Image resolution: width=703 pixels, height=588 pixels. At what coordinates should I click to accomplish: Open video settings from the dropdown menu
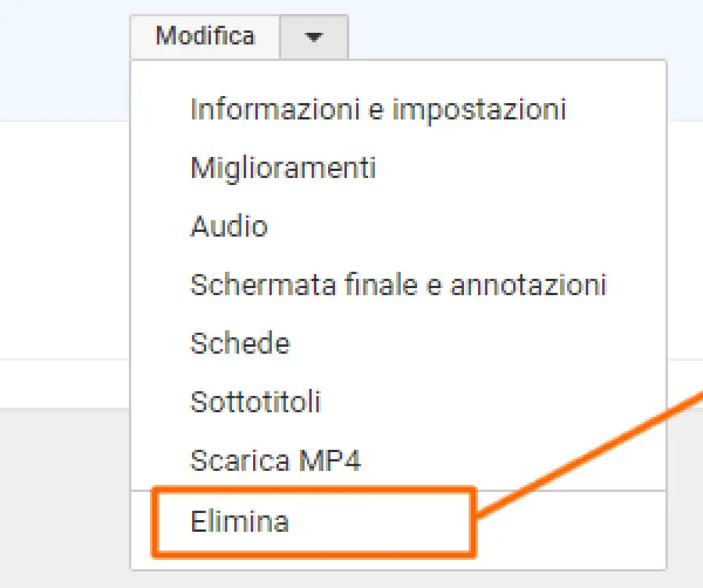coord(377,110)
